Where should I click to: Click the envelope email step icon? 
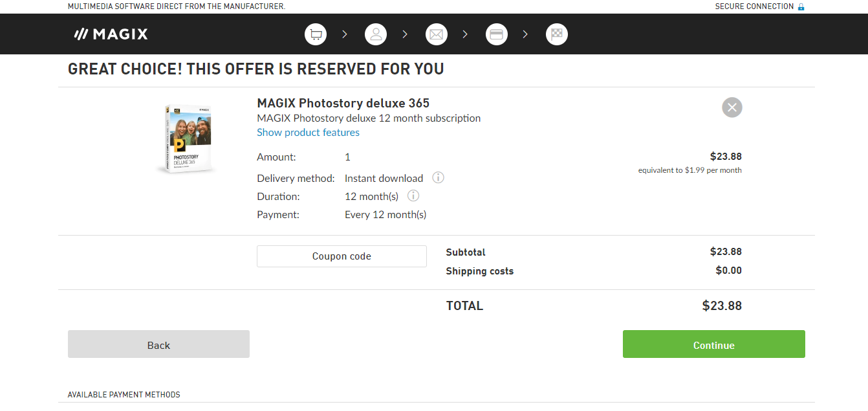coord(437,34)
